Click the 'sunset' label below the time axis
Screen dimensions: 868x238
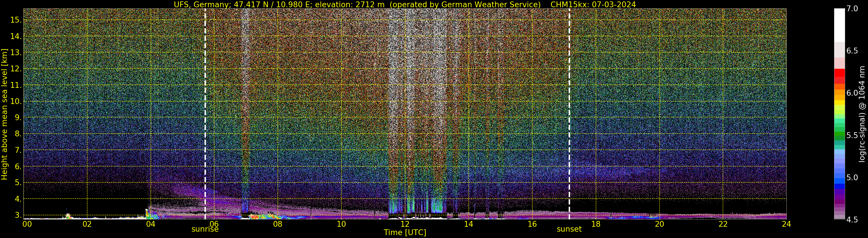tap(569, 229)
